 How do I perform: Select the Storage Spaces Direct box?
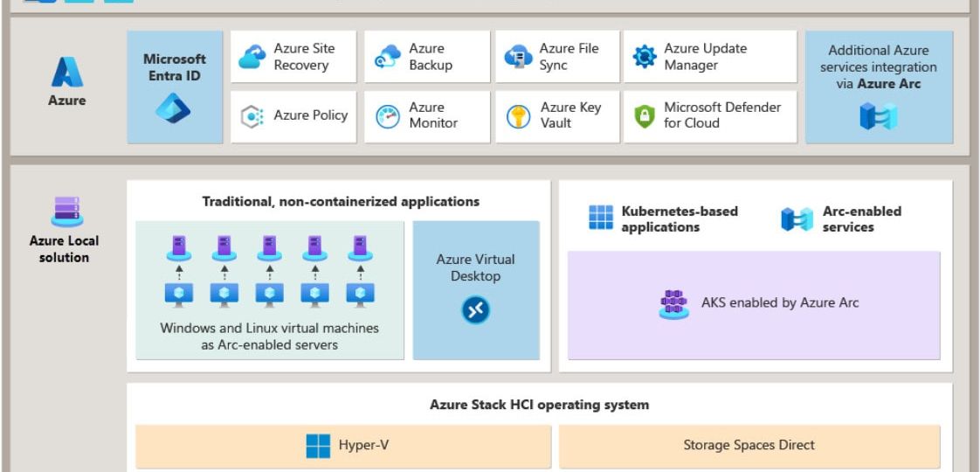749,446
